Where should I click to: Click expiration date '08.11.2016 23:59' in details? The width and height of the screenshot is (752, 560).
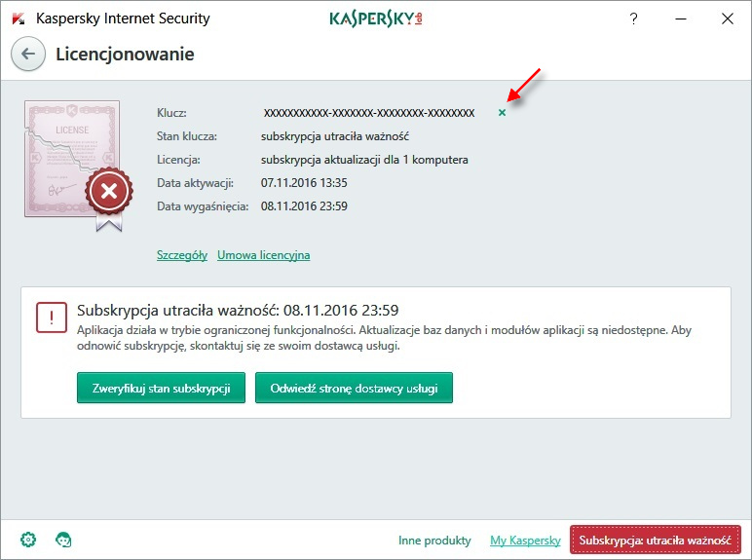(x=304, y=206)
